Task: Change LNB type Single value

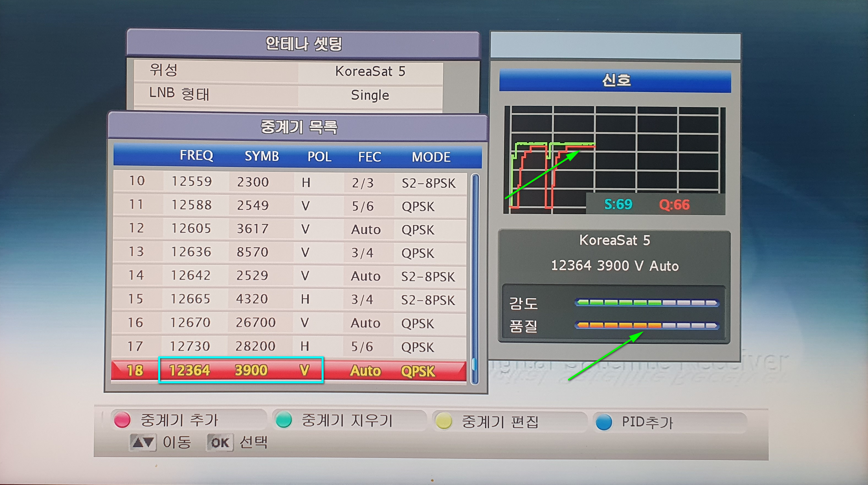Action: (x=370, y=95)
